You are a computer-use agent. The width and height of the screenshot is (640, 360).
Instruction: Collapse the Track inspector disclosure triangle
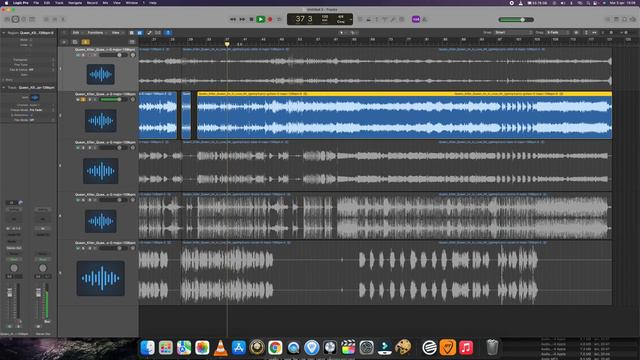coord(4,87)
